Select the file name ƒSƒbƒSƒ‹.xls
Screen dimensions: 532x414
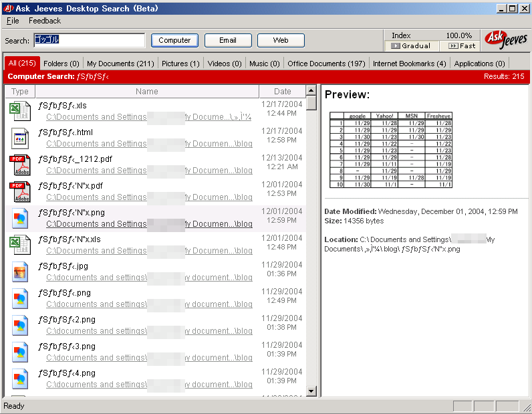62,106
